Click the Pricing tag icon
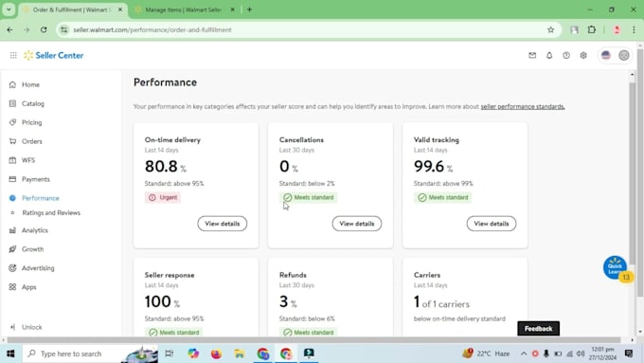Viewport: 644px width, 363px height. click(x=12, y=122)
